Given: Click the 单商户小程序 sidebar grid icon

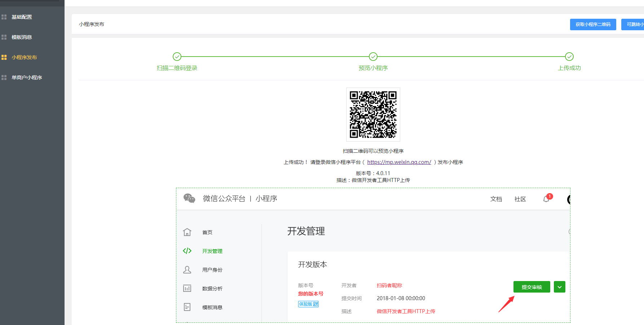Looking at the screenshot, I should pyautogui.click(x=4, y=77).
